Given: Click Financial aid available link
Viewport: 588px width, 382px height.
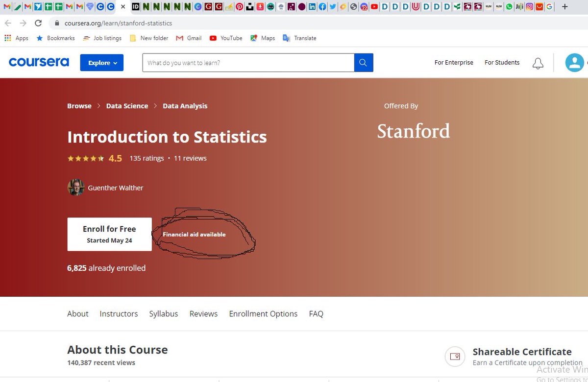Looking at the screenshot, I should click(194, 235).
